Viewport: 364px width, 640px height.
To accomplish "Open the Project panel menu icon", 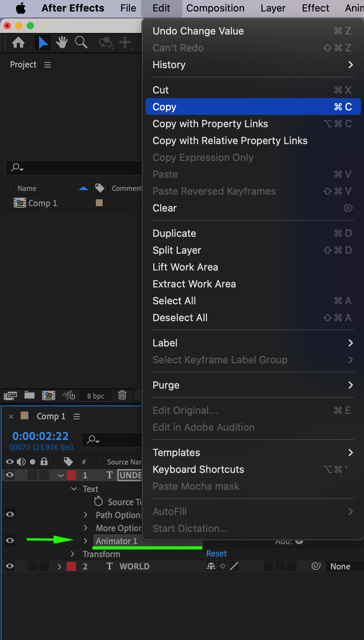I will coord(48,65).
